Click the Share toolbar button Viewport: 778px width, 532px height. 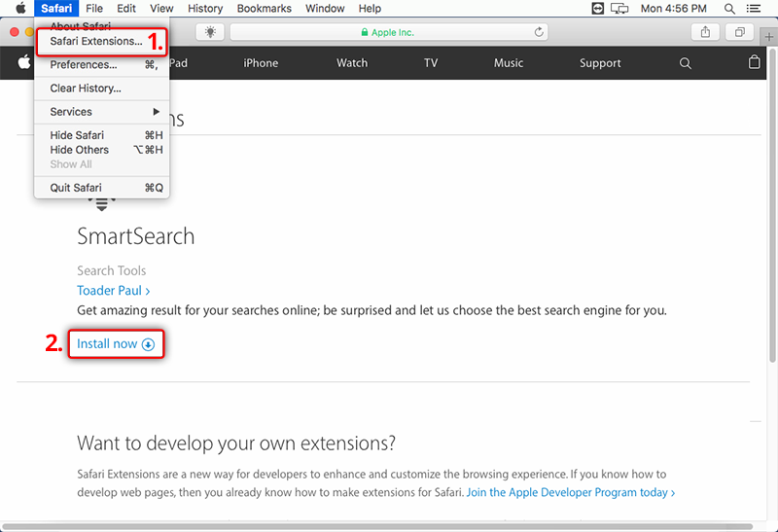705,32
